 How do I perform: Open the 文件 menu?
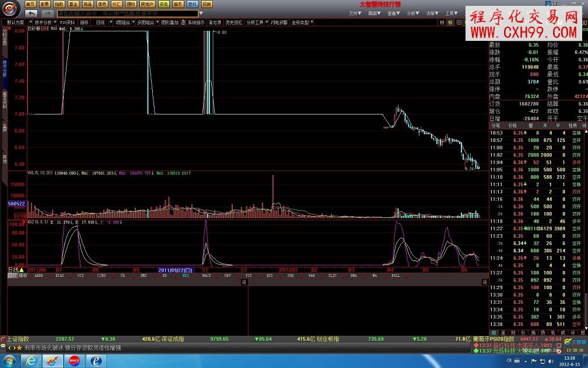356,13
